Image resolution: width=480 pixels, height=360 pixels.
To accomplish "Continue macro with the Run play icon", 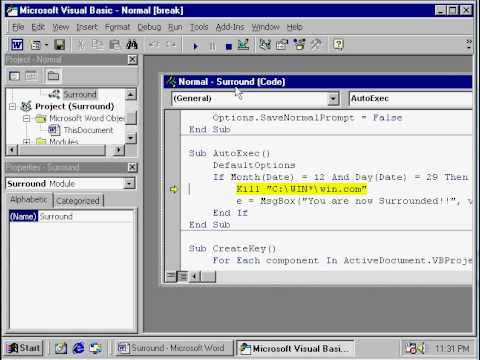I will tap(196, 46).
